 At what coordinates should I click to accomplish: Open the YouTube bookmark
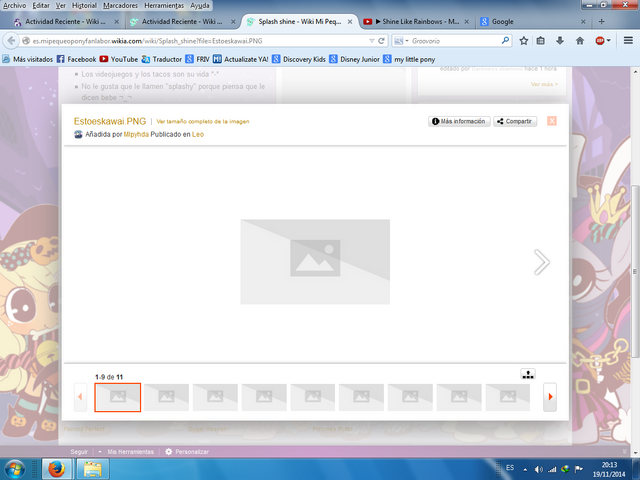coord(119,59)
